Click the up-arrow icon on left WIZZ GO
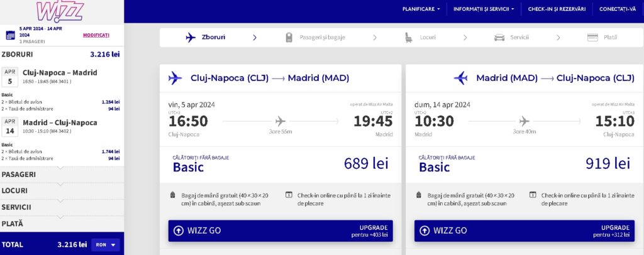This screenshot has width=644, height=255. 178,231
